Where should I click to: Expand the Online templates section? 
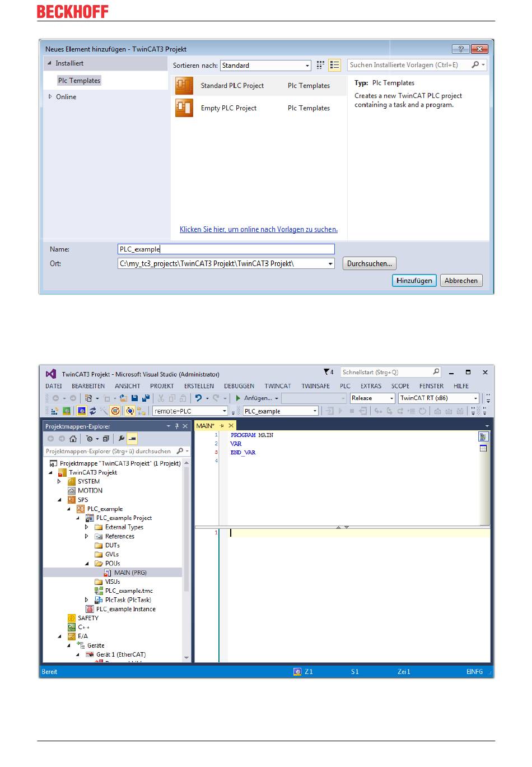pyautogui.click(x=50, y=97)
